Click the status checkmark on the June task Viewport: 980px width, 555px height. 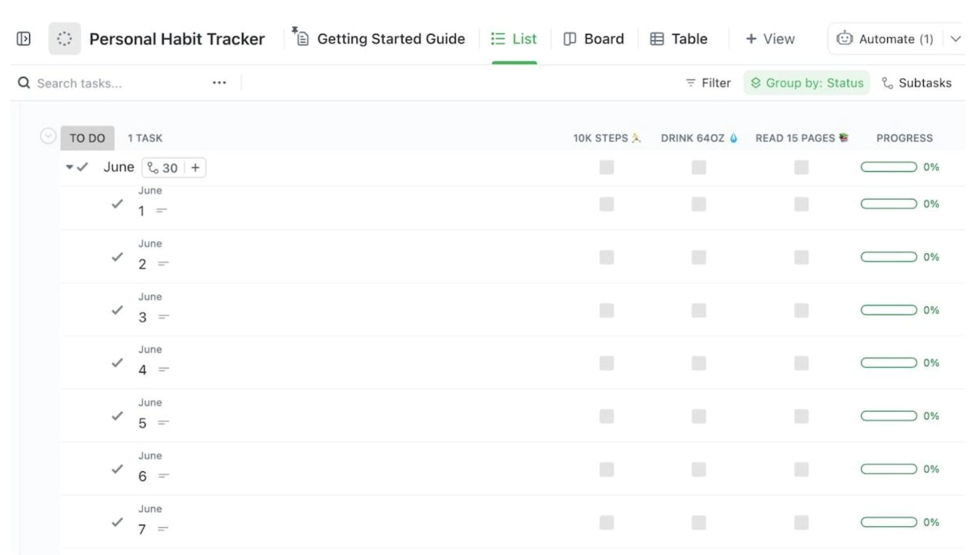coord(83,167)
